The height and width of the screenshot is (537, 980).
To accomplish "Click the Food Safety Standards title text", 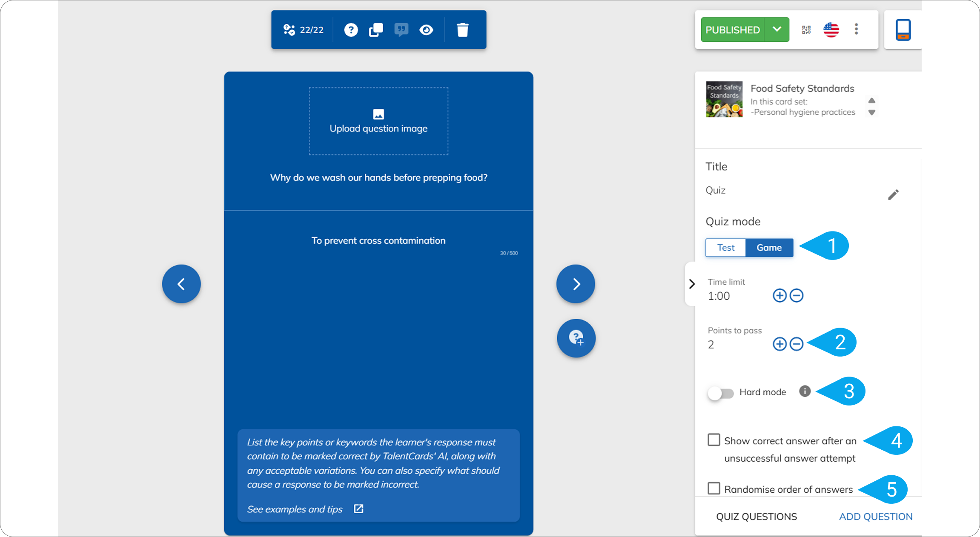I will [802, 88].
